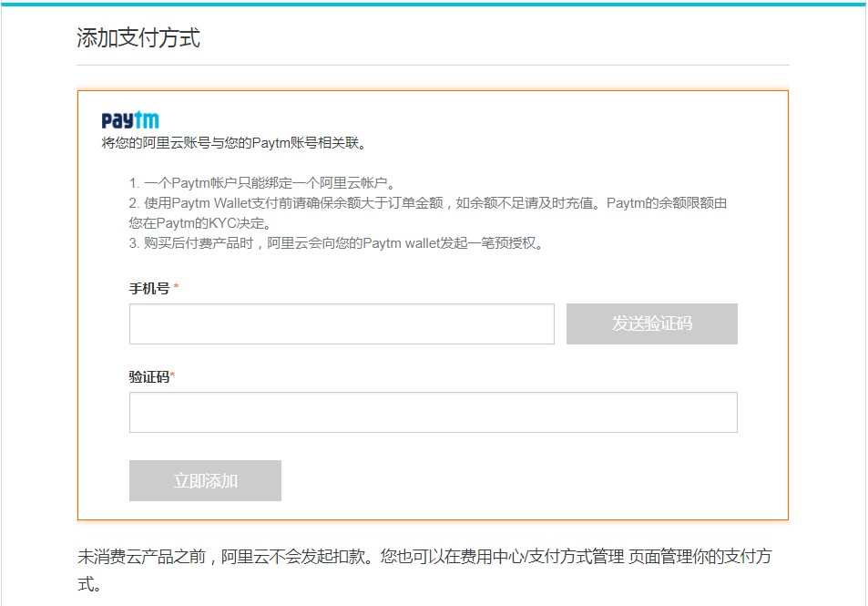The height and width of the screenshot is (606, 868).
Task: Click the 立即添加 button
Action: tap(205, 481)
